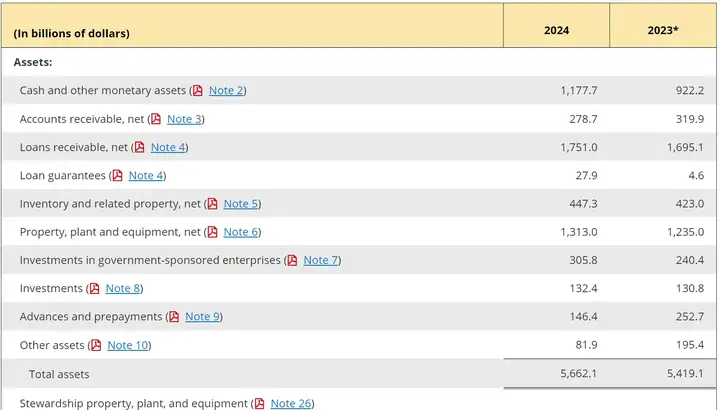
Task: Click the 'Total assets' row label
Action: [x=59, y=374]
